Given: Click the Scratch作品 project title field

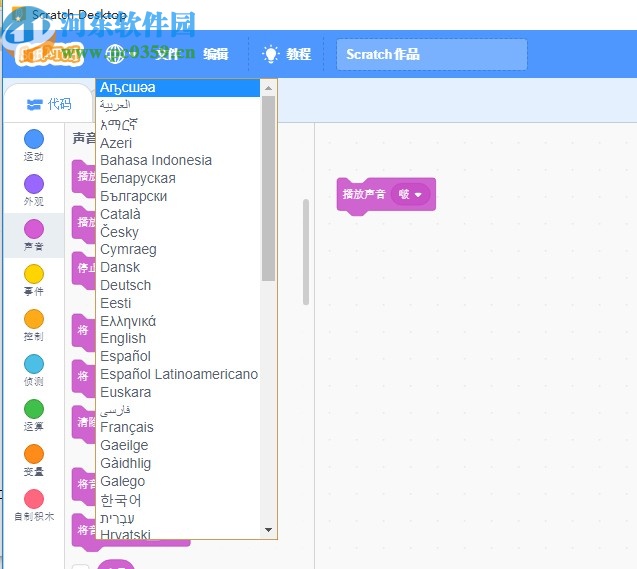Looking at the screenshot, I should coord(432,54).
